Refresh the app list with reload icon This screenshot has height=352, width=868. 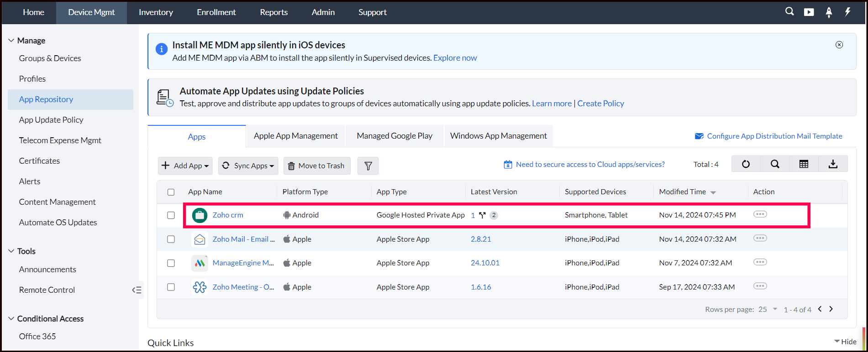[746, 164]
